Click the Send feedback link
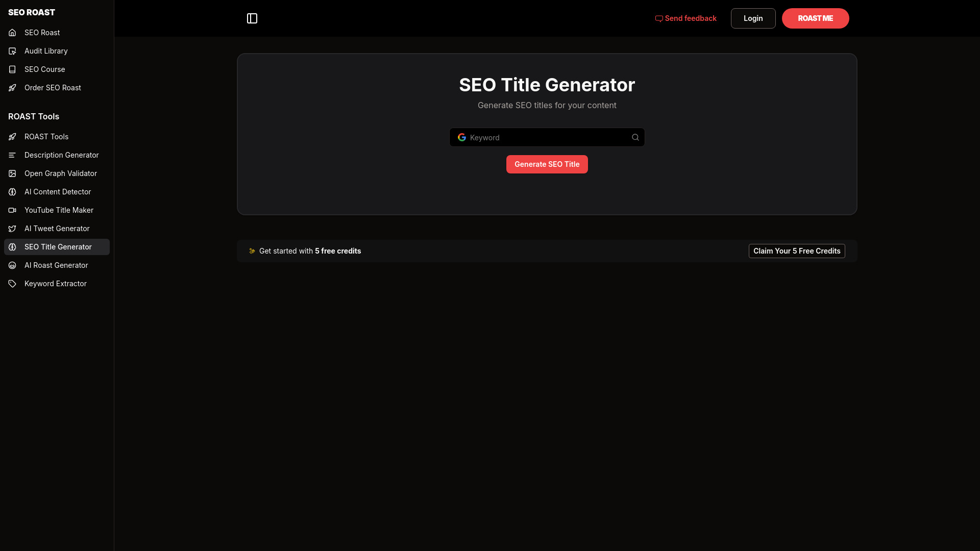The height and width of the screenshot is (551, 980). point(686,18)
